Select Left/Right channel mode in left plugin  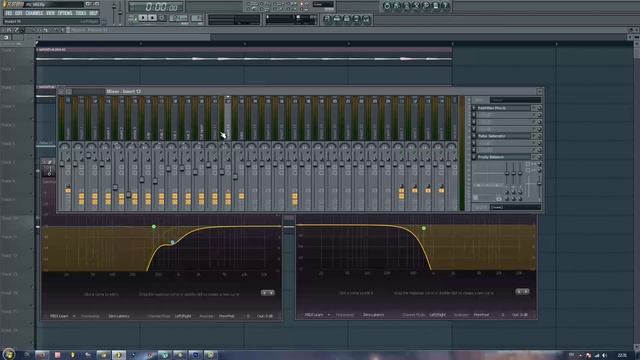183,316
